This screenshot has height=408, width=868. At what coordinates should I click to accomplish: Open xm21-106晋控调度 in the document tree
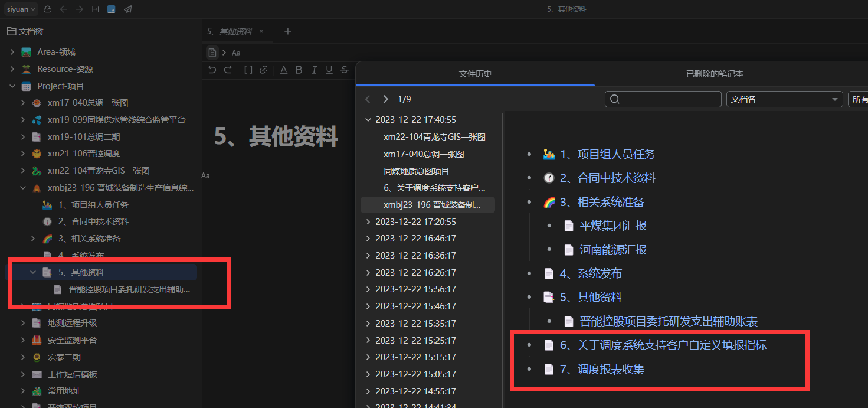pos(84,154)
